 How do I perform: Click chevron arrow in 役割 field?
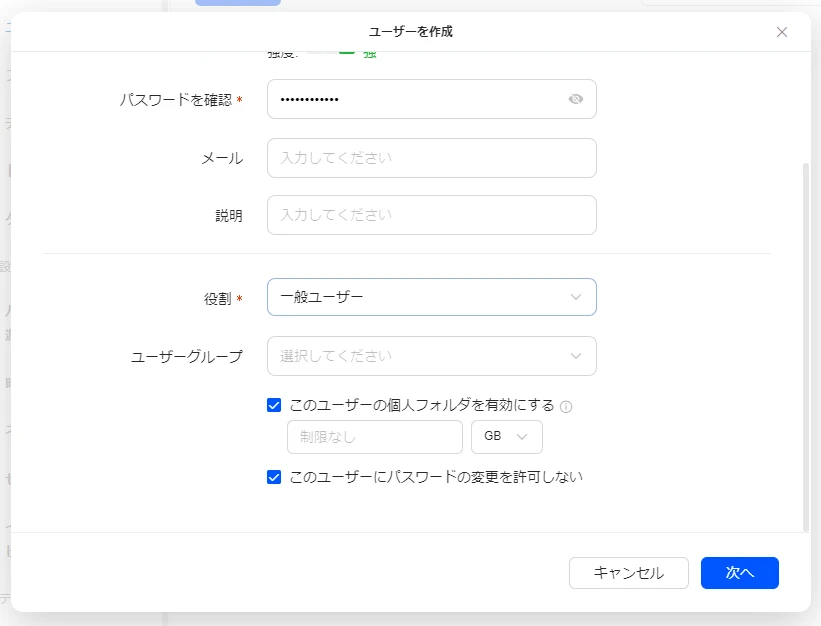576,297
